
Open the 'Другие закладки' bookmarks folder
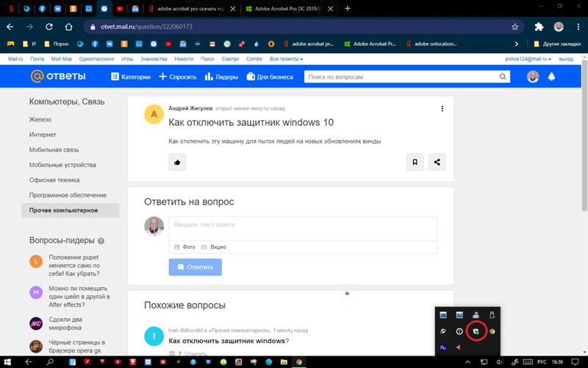pyautogui.click(x=557, y=44)
